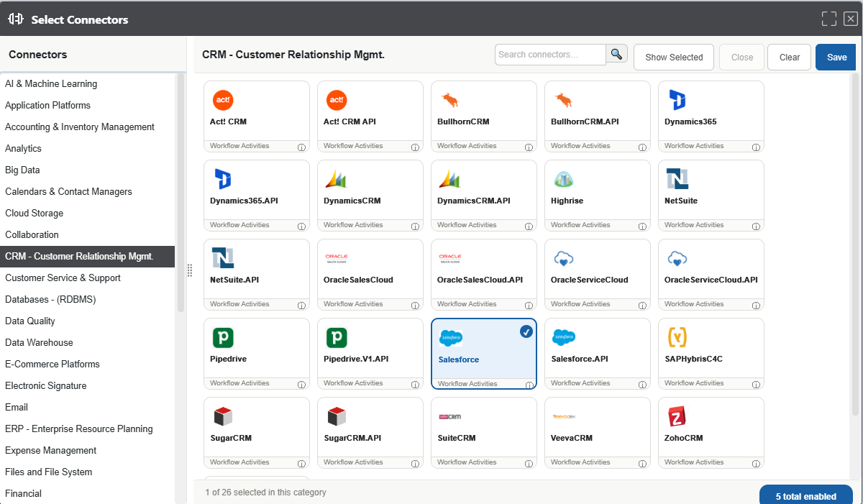863x504 pixels.
Task: Select the Application Platforms category
Action: pyautogui.click(x=88, y=106)
